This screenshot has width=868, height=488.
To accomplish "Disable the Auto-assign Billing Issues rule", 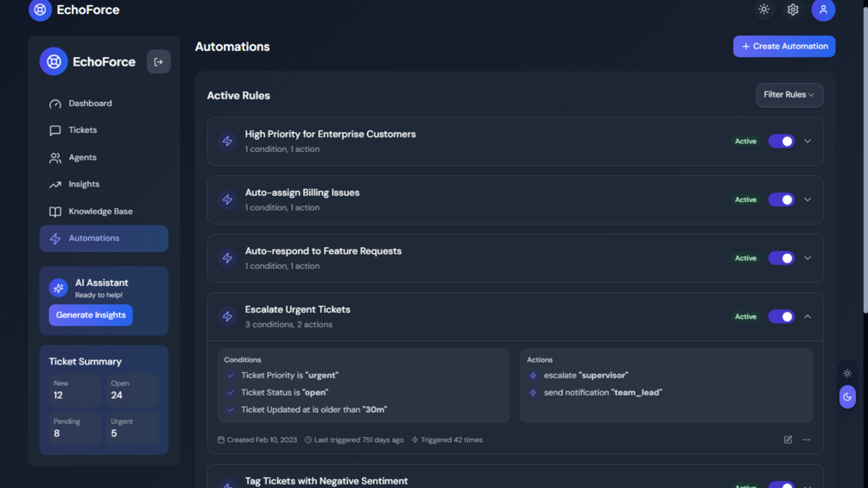I will point(781,200).
